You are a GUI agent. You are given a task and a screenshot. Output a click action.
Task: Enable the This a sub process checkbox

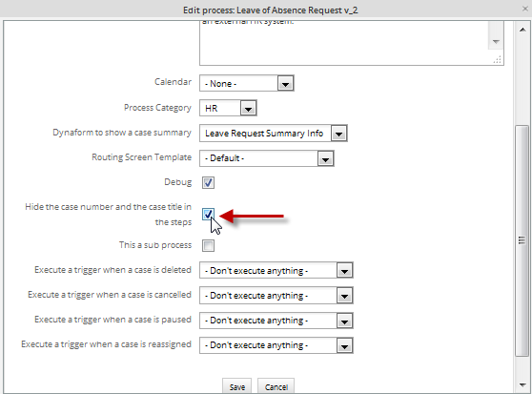[x=209, y=245]
